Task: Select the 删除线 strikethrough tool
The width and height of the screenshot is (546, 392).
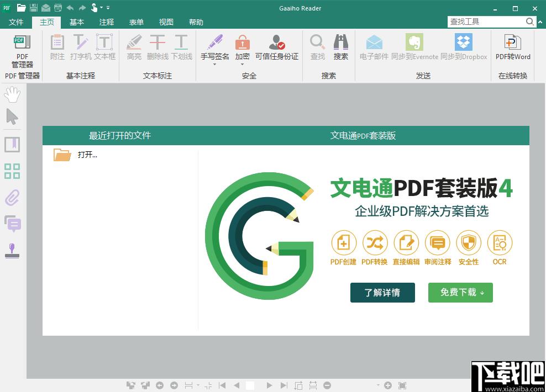Action: pyautogui.click(x=158, y=47)
